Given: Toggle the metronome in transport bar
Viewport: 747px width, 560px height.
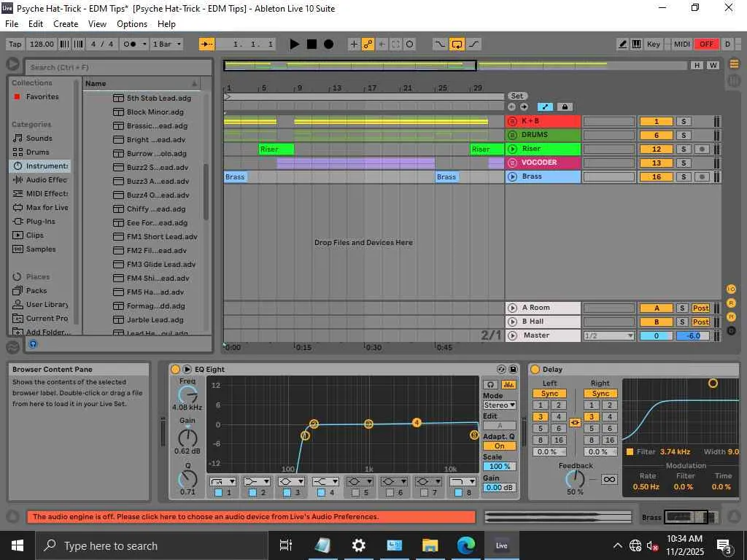Looking at the screenshot, I should [x=130, y=44].
